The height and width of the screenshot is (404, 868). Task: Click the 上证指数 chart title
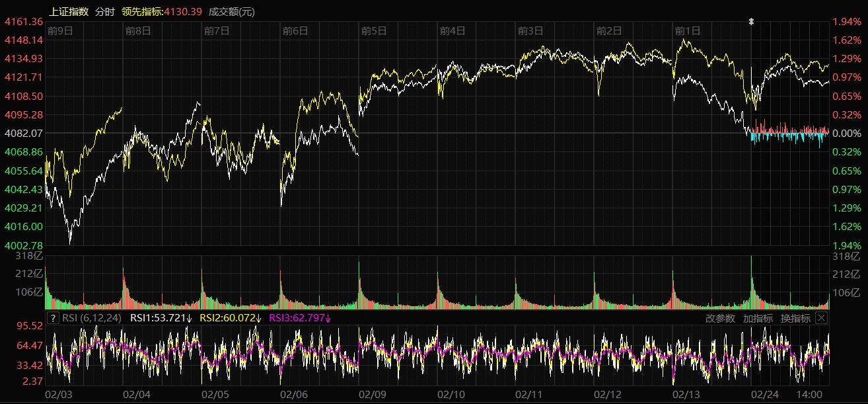click(x=69, y=11)
